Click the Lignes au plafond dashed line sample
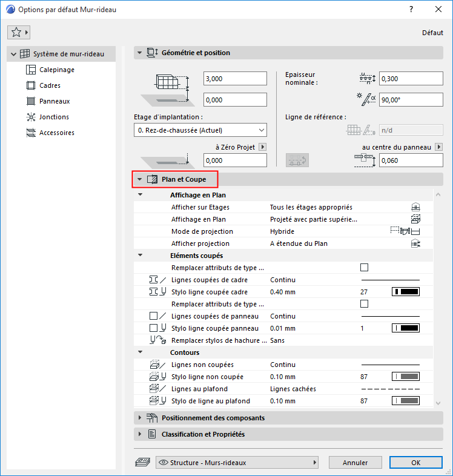 [391, 389]
